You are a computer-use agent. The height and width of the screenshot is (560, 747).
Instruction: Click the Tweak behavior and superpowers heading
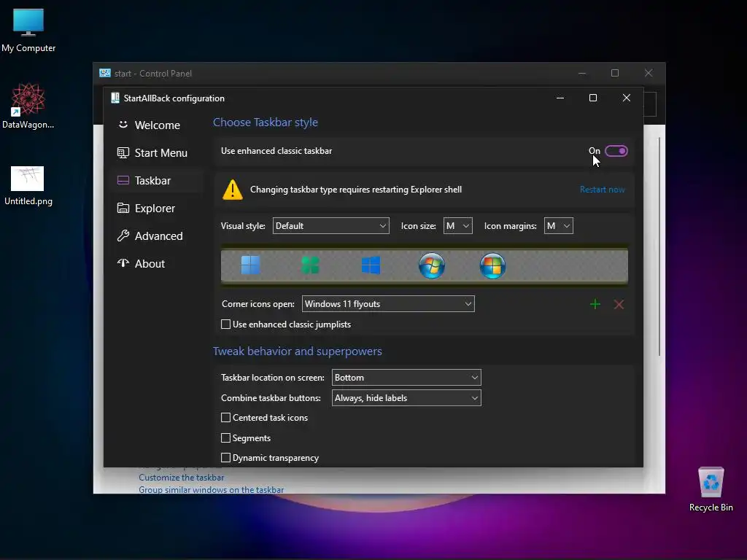298,351
